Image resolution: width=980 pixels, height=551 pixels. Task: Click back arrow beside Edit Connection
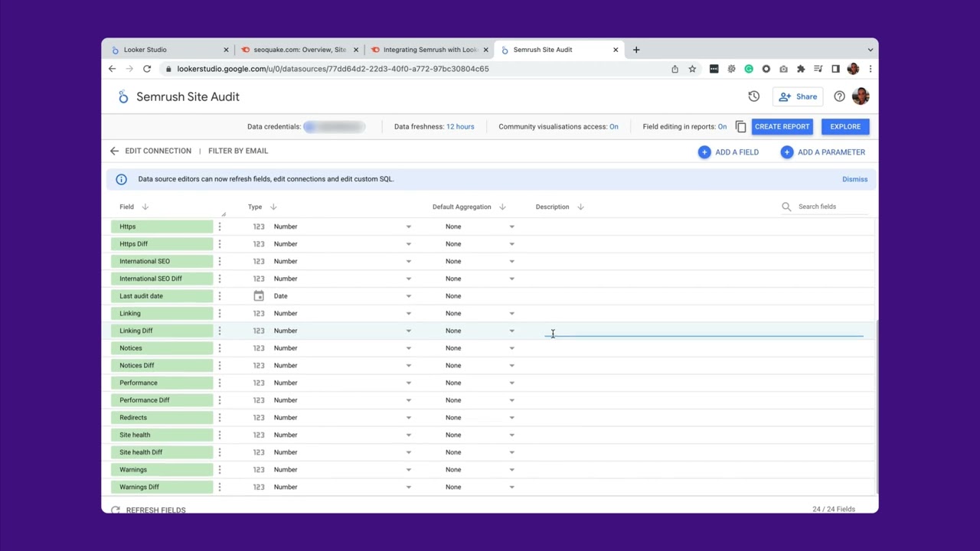(114, 152)
